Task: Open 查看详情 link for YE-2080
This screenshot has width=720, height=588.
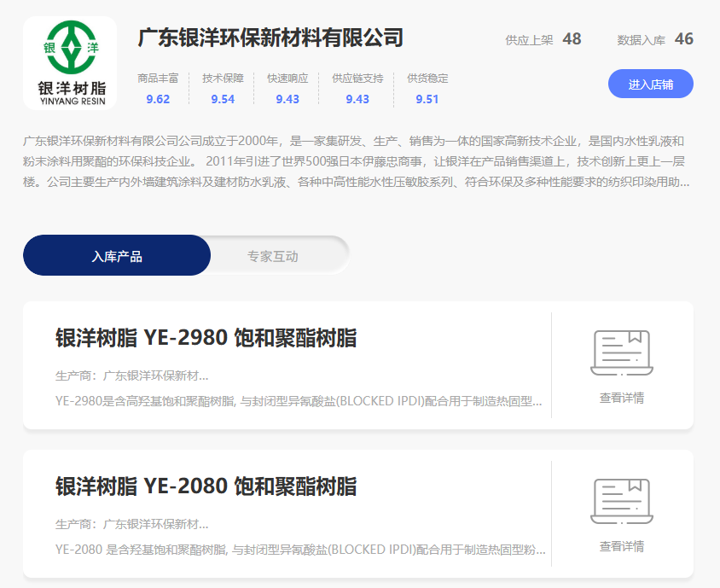Action: [622, 545]
